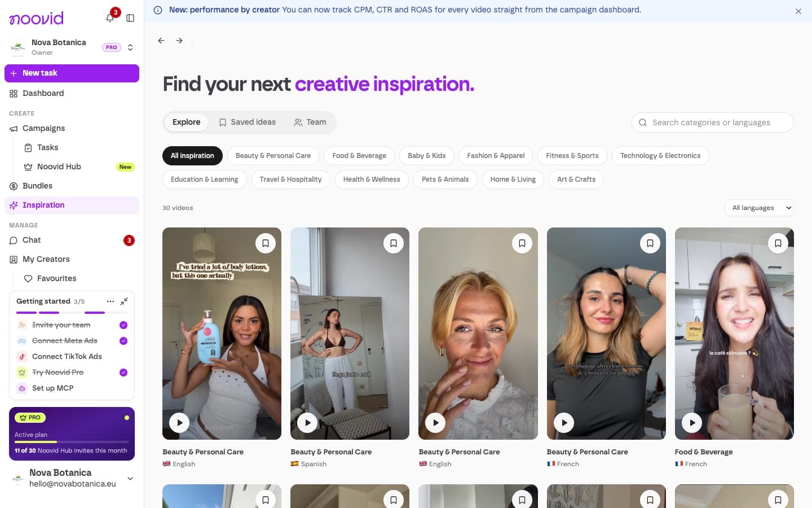Select the Explore tab
This screenshot has height=508, width=812.
(x=187, y=122)
